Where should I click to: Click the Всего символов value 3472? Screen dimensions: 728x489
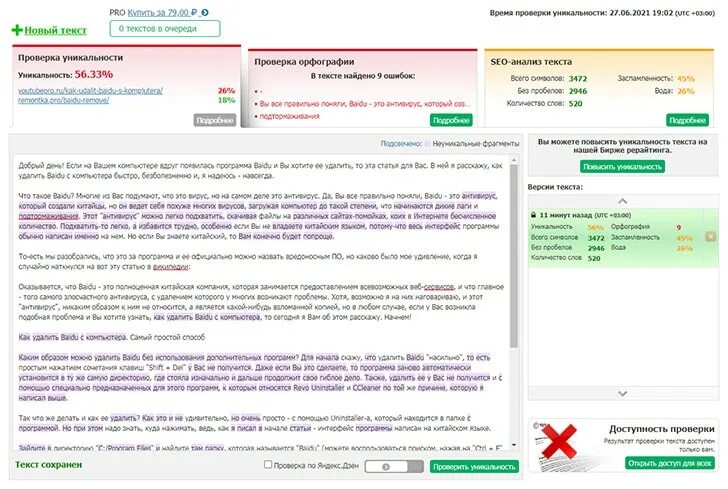[578, 78]
